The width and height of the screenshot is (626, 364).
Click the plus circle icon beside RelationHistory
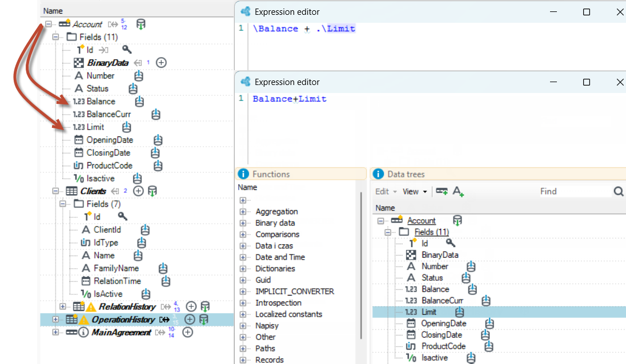(x=191, y=306)
